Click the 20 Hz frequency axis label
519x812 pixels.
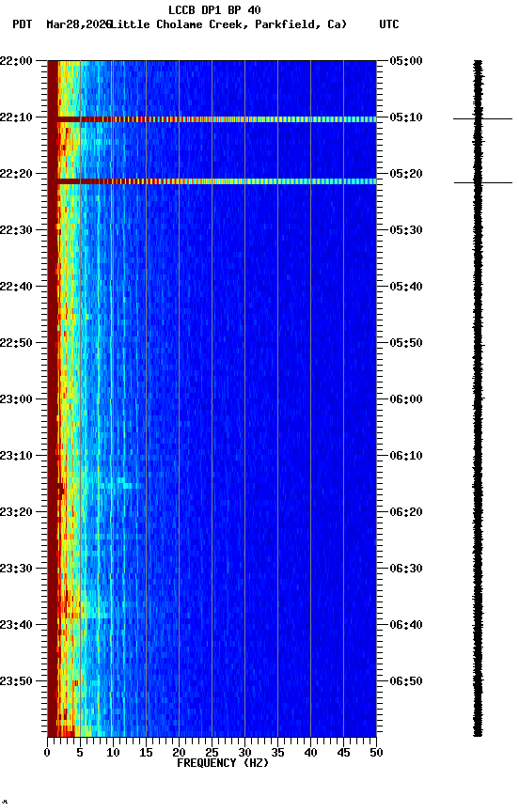point(179,753)
